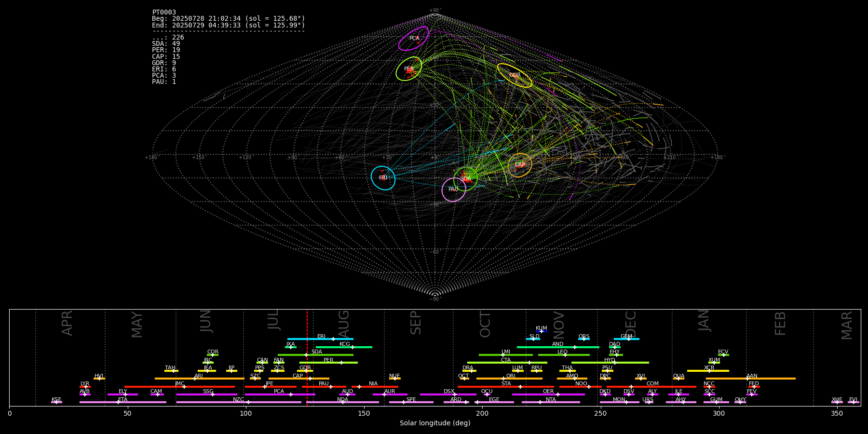Click the EVI shower label in timeline

point(853,399)
